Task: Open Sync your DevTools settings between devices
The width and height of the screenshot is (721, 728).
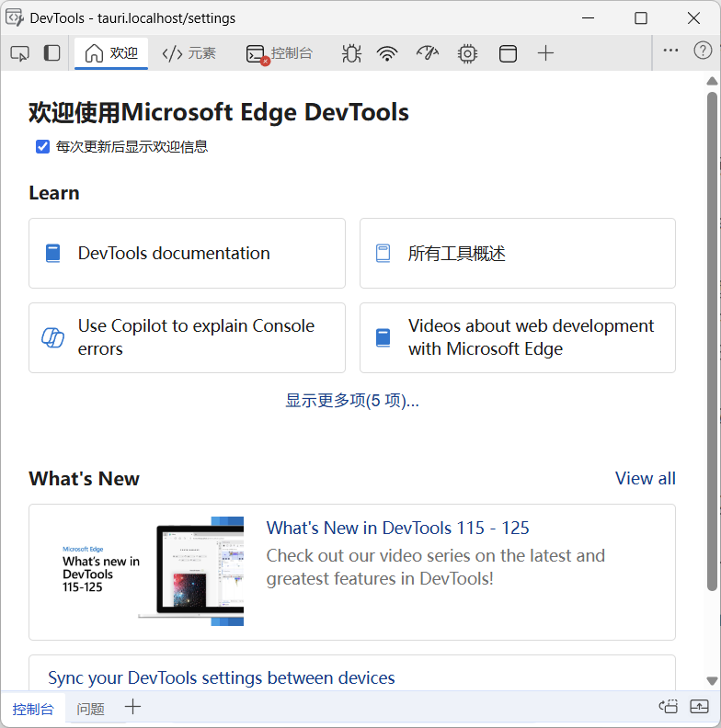Action: (x=222, y=677)
